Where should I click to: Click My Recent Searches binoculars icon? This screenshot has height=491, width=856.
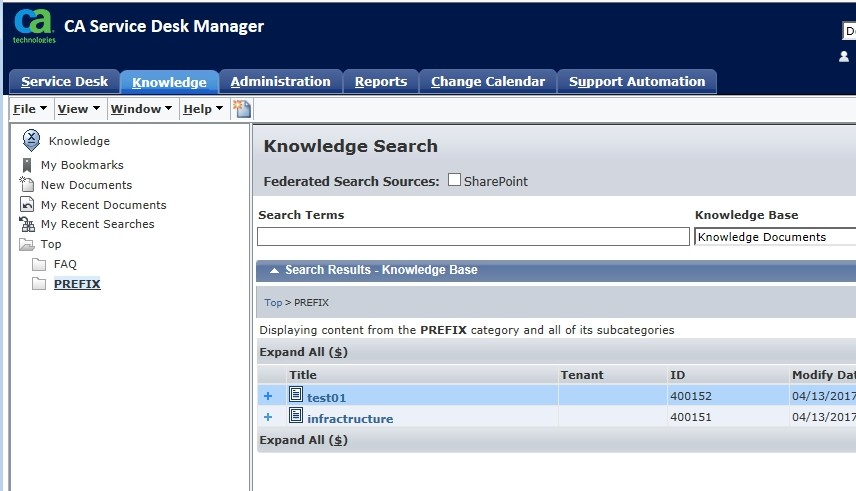(27, 224)
